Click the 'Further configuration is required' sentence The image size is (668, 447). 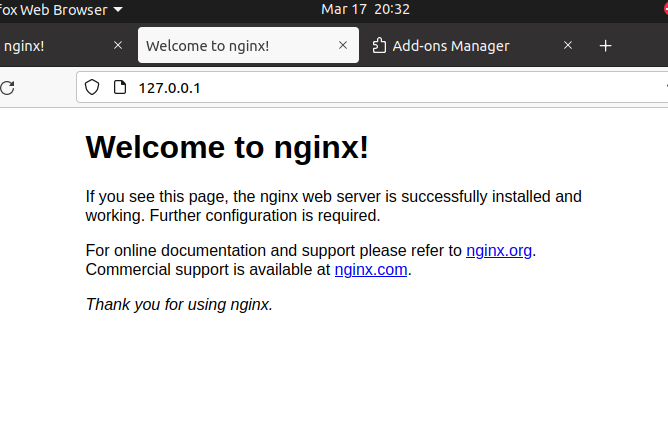coord(265,216)
